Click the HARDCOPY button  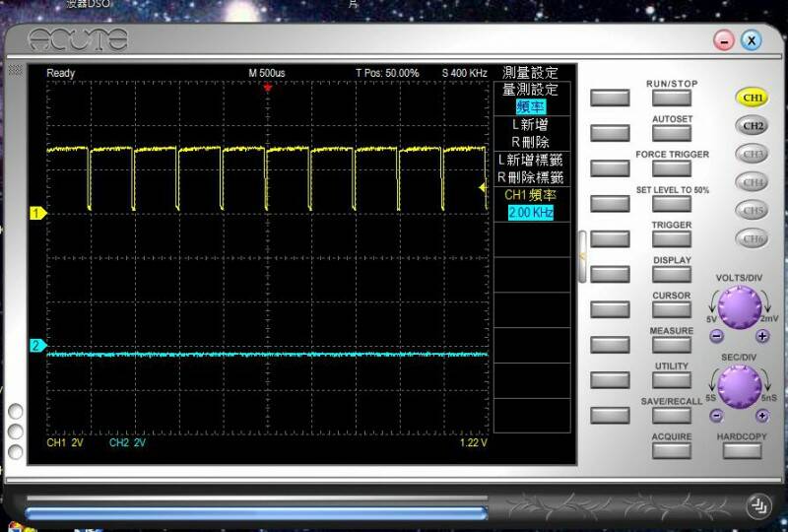742,450
